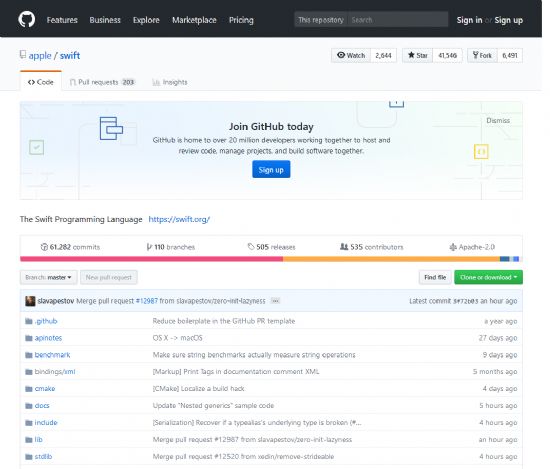
Task: Open the Pull requests tab
Action: click(102, 82)
